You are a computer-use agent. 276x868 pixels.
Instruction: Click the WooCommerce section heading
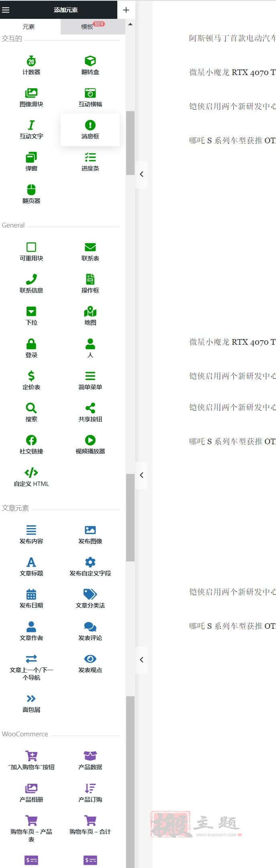pyautogui.click(x=25, y=734)
